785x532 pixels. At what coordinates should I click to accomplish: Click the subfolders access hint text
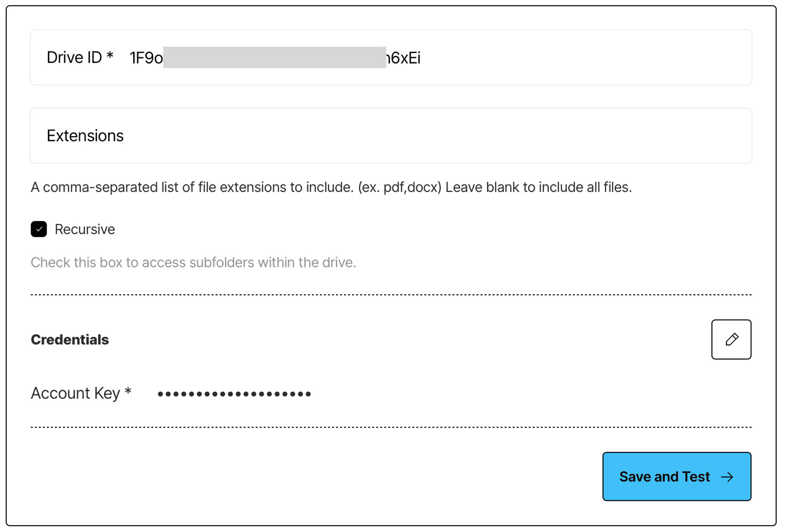pos(193,263)
